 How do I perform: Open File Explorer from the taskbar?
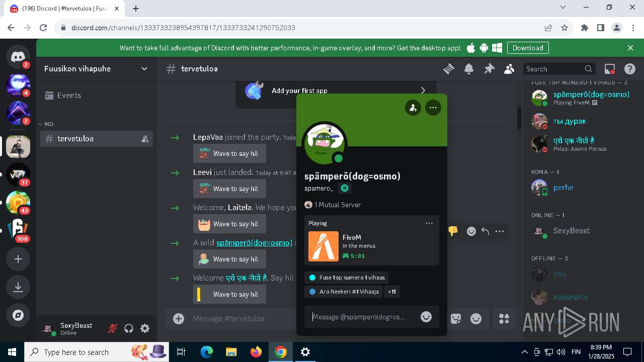click(231, 352)
